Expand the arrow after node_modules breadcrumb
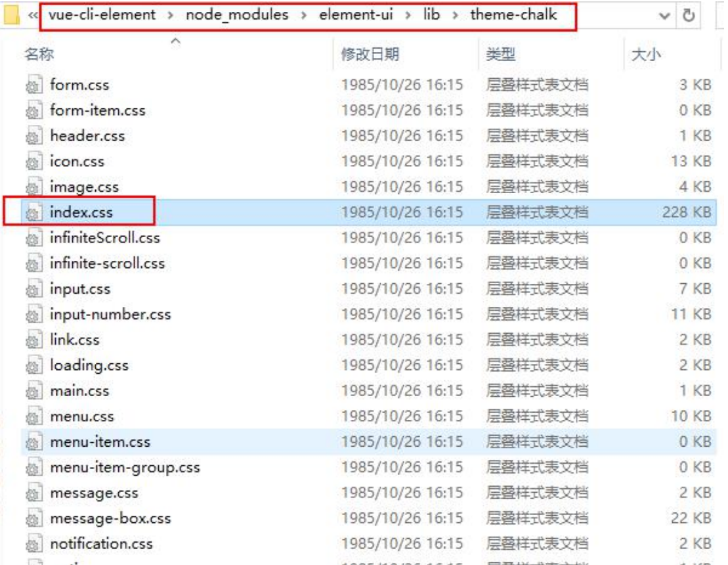Screen dimensions: 728x565 pos(304,15)
